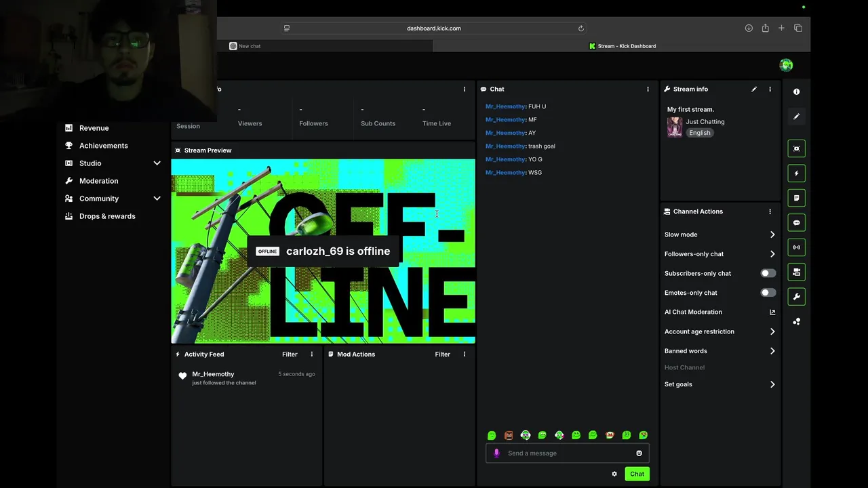Toggle the broadcast signal icon in right rail
The height and width of the screenshot is (488, 868).
(x=797, y=247)
